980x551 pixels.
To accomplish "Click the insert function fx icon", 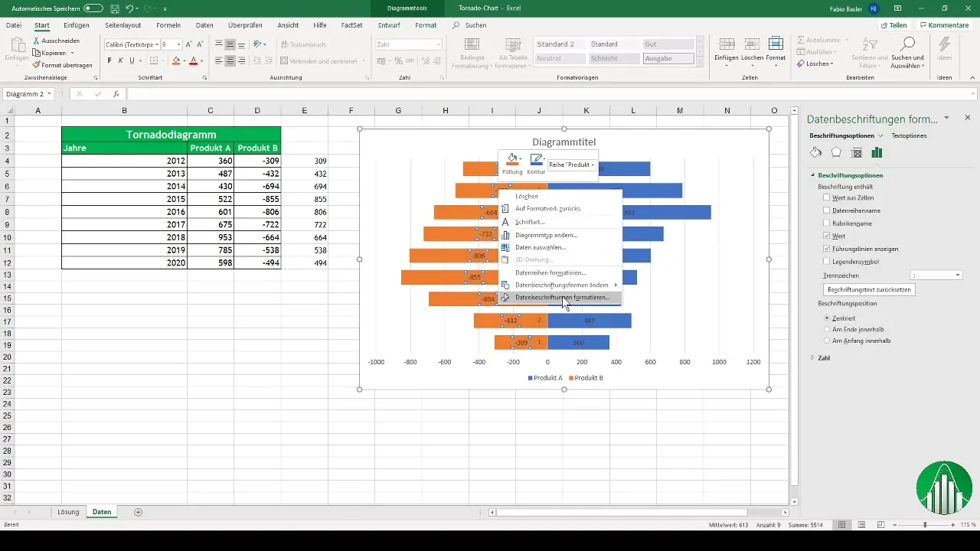I will (x=116, y=94).
